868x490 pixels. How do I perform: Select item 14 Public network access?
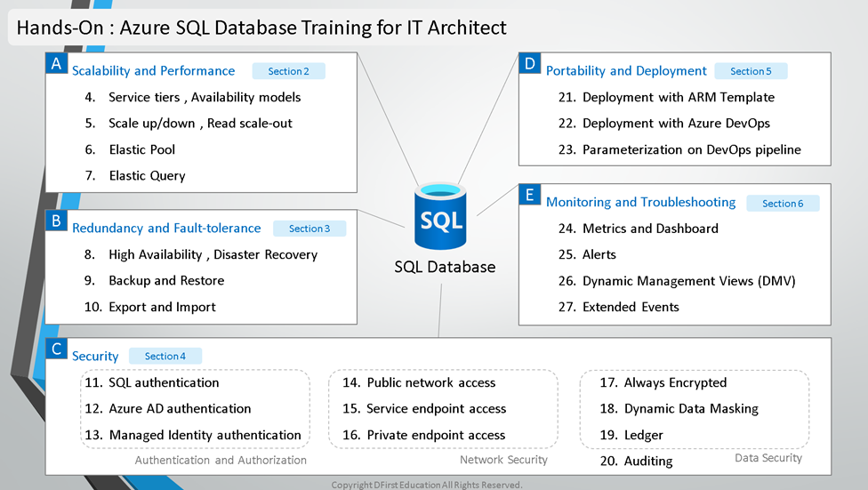click(419, 382)
